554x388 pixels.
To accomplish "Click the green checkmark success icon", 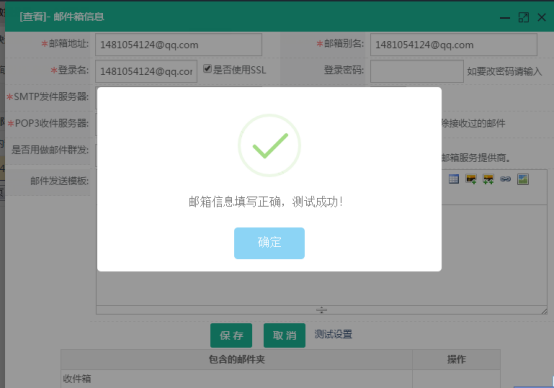I will point(269,145).
